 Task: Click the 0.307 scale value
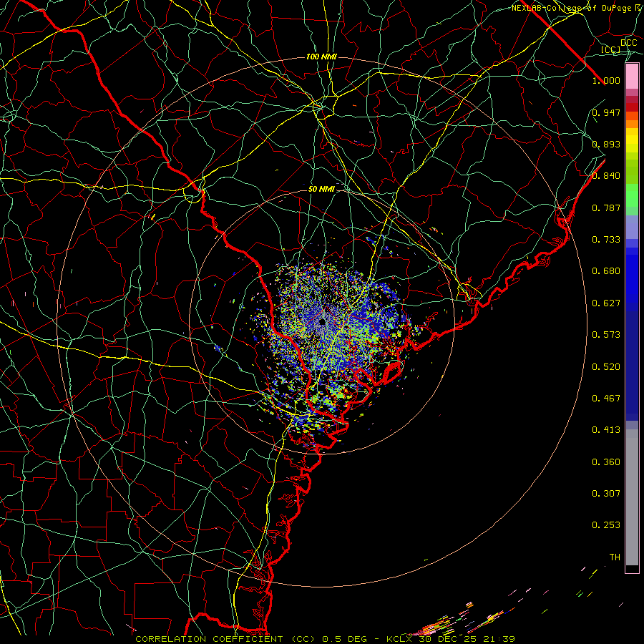pyautogui.click(x=606, y=494)
